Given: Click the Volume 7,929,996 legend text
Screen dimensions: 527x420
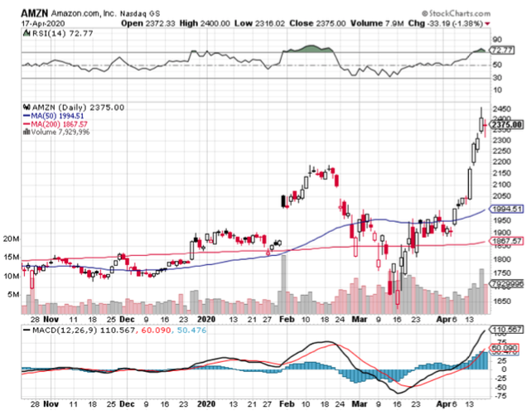Looking at the screenshot, I should (x=60, y=132).
